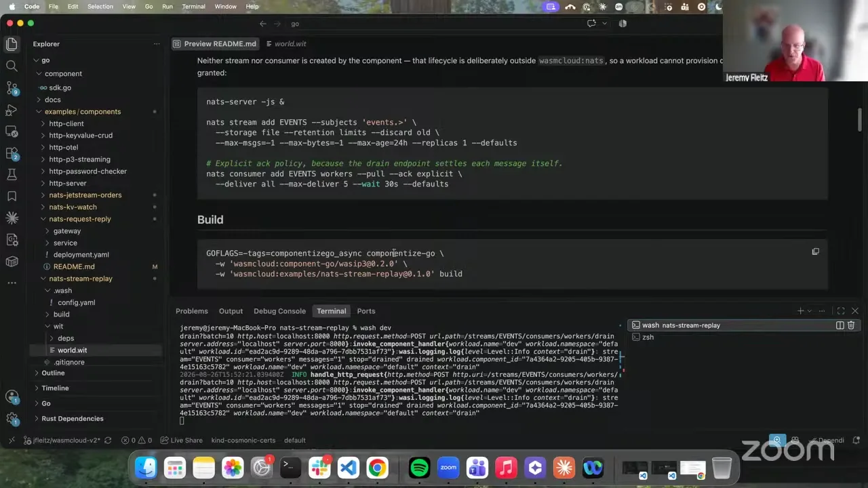Open README.md in the explorer
The height and width of the screenshot is (488, 868).
(x=74, y=266)
